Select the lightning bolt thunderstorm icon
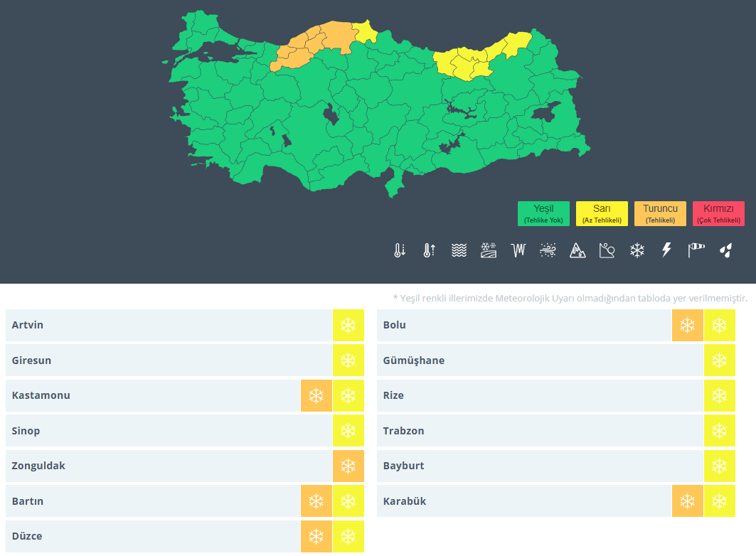This screenshot has height=556, width=756. tap(666, 250)
